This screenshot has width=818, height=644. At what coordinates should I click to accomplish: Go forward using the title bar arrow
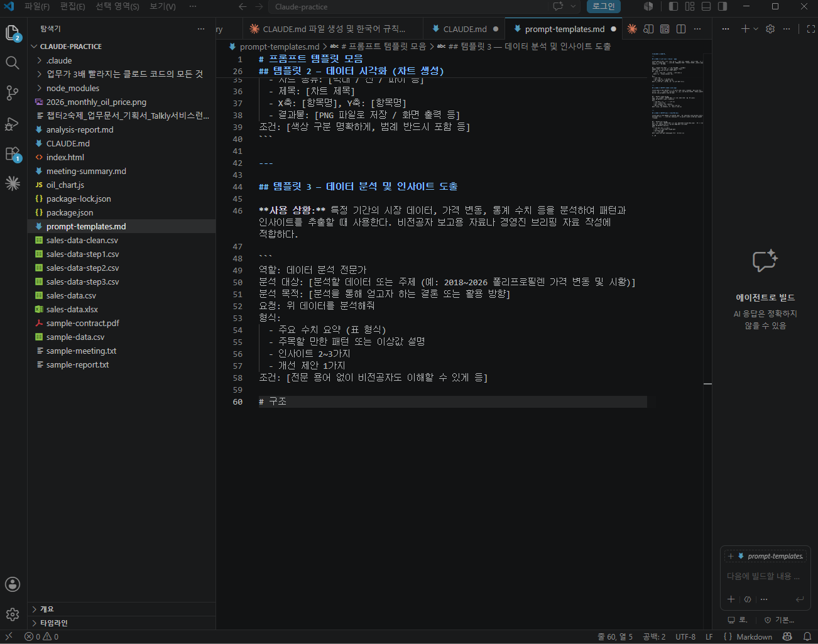(x=259, y=6)
